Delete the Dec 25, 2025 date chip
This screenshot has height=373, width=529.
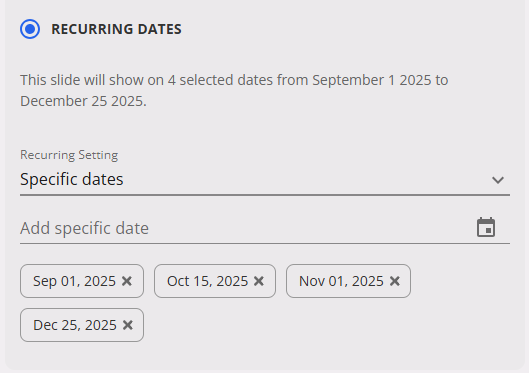pyautogui.click(x=128, y=325)
